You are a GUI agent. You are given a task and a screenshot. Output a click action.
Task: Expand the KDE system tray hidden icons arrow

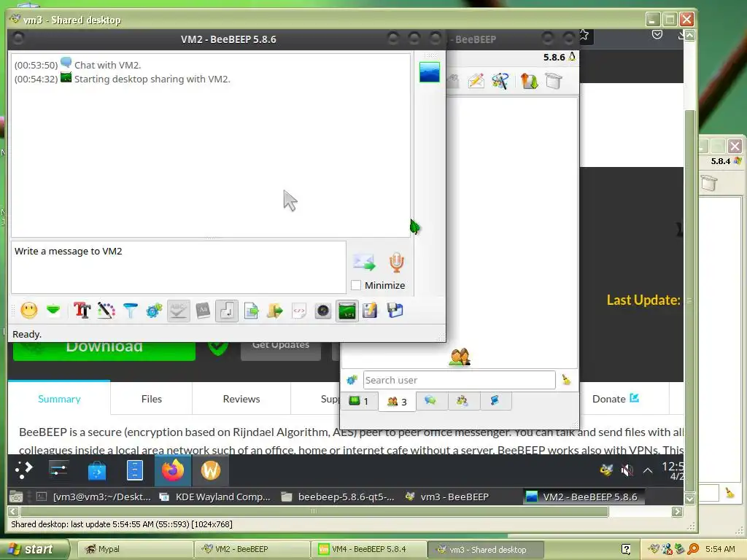pos(648,470)
